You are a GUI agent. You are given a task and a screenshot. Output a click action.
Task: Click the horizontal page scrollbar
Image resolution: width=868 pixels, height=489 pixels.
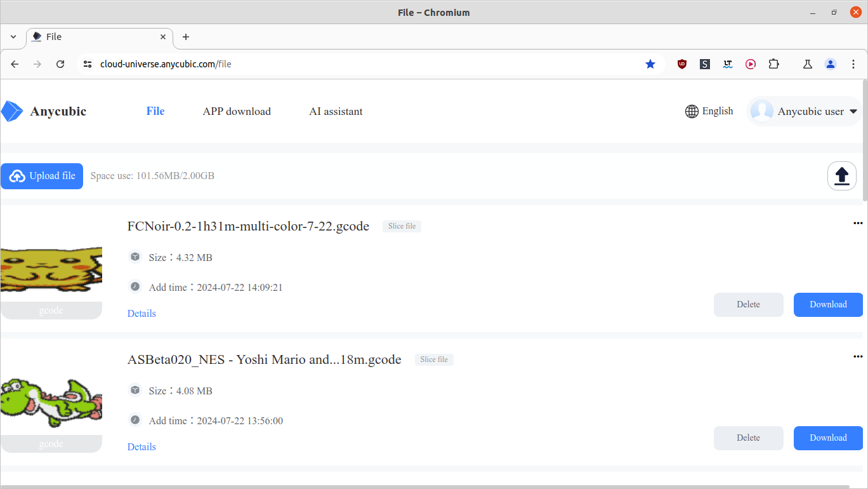[425, 486]
